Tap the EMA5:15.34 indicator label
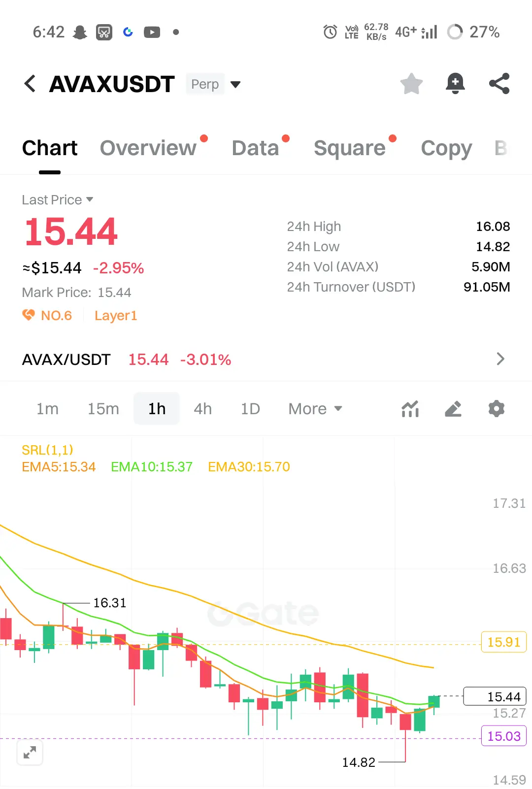 point(59,467)
